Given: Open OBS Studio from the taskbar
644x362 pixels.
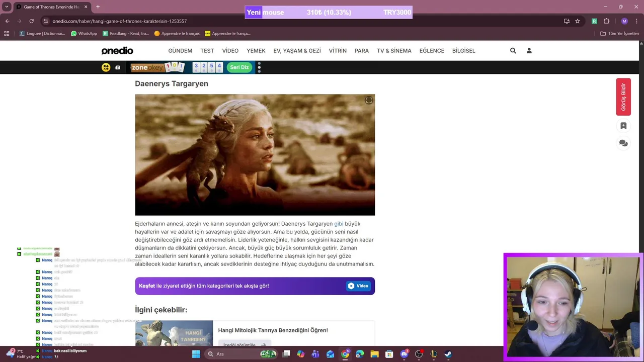Looking at the screenshot, I should click(x=419, y=354).
